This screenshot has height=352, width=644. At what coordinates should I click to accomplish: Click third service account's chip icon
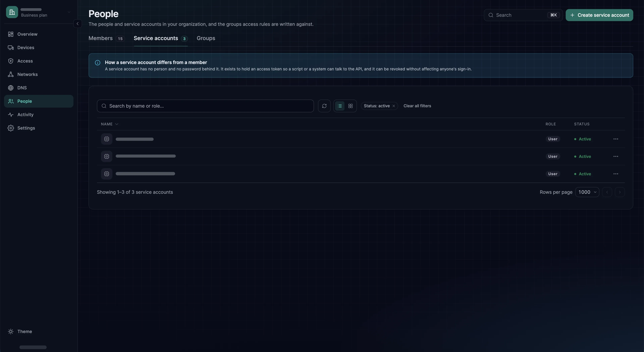tap(106, 174)
